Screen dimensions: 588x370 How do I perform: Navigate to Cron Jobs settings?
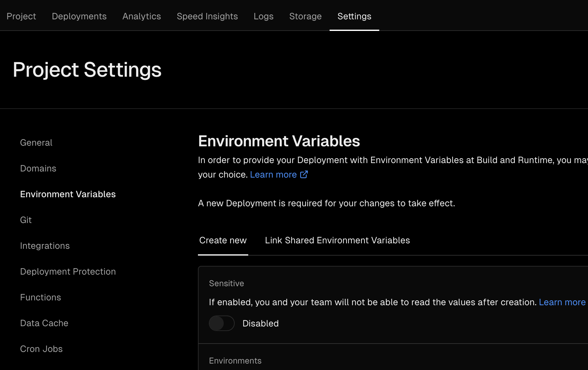tap(41, 349)
